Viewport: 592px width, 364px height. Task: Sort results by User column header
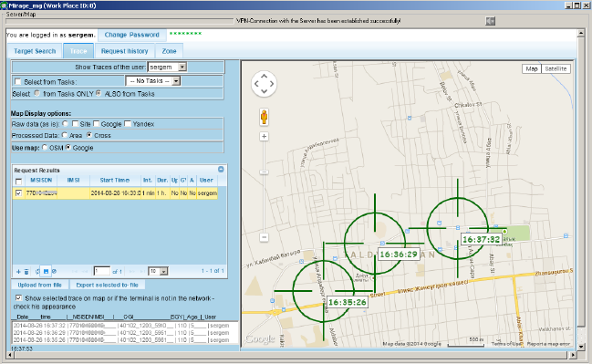(x=206, y=181)
